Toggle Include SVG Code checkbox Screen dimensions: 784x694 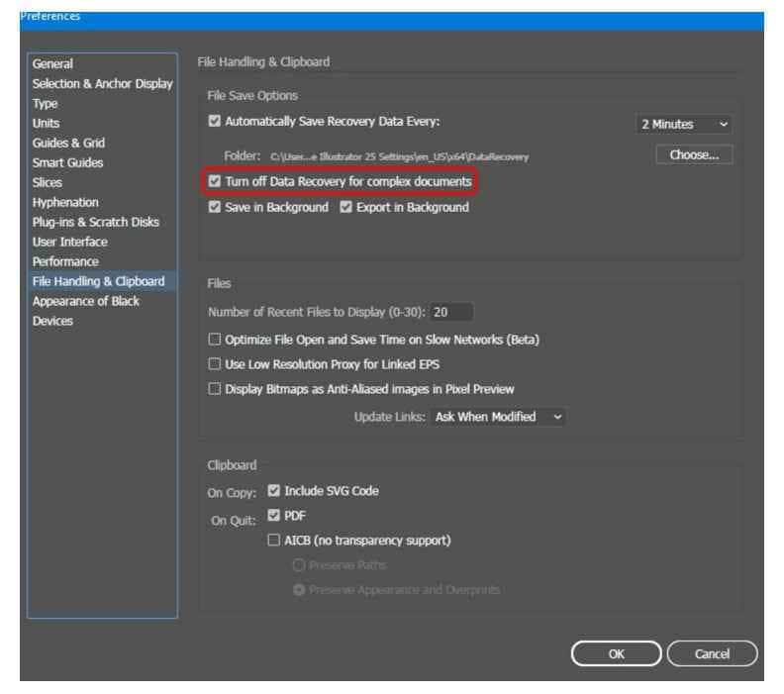coord(274,490)
